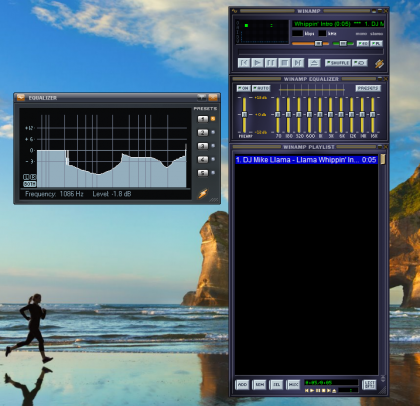Image resolution: width=420 pixels, height=406 pixels.
Task: Click the 6K band slider
Action: point(341,115)
